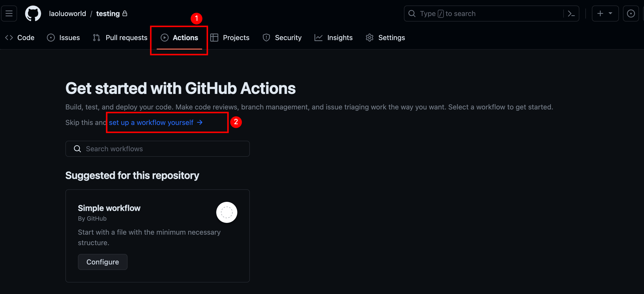Click the Insights chart icon

[x=318, y=37]
